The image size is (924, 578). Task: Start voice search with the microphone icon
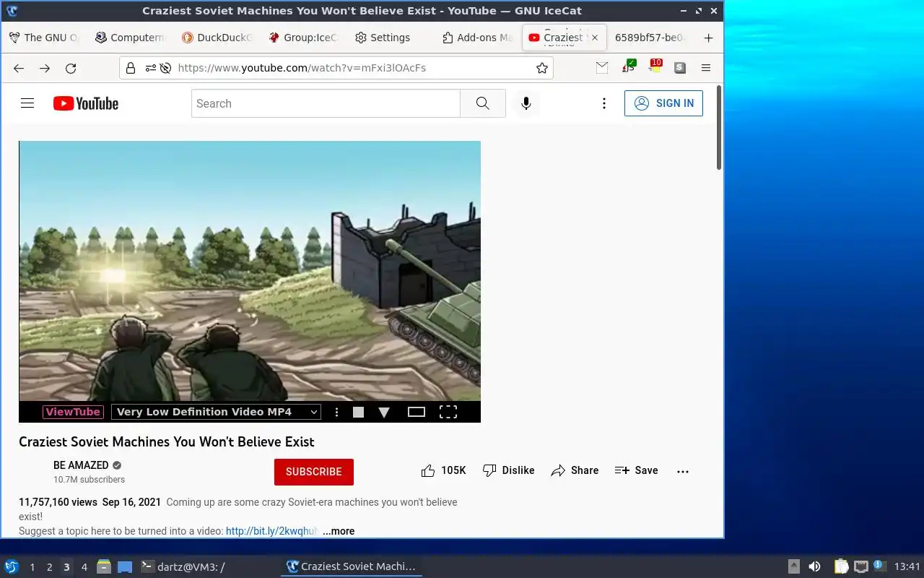coord(526,103)
